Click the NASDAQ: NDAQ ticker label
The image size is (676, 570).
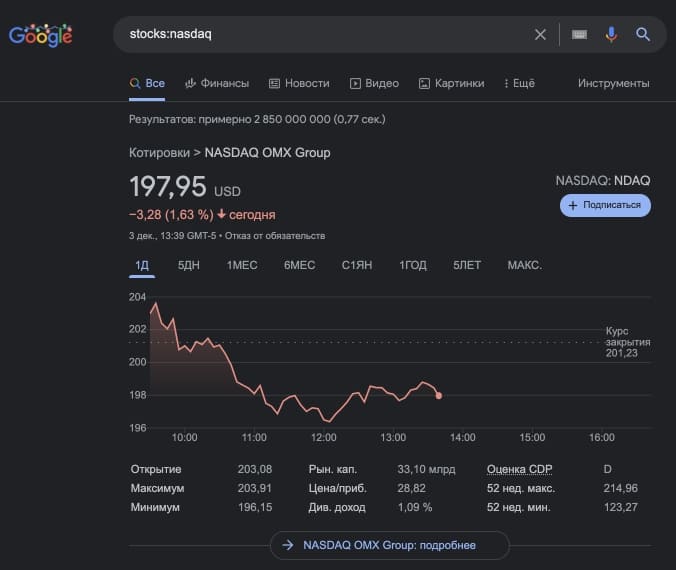603,181
